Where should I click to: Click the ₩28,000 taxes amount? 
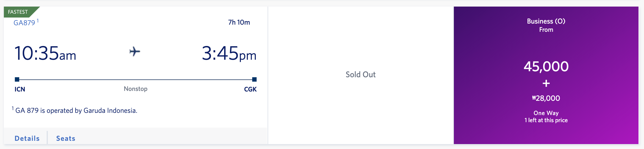(546, 98)
